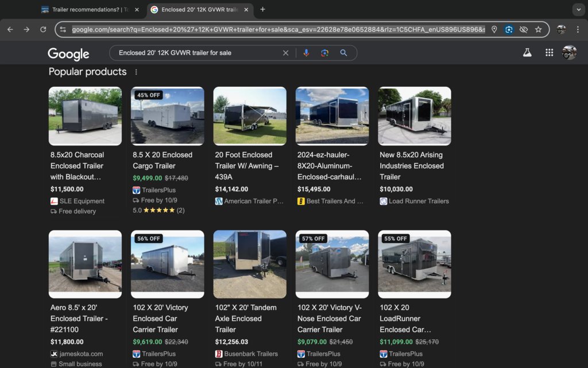Open a new browser tab
The image size is (588, 368).
[262, 9]
